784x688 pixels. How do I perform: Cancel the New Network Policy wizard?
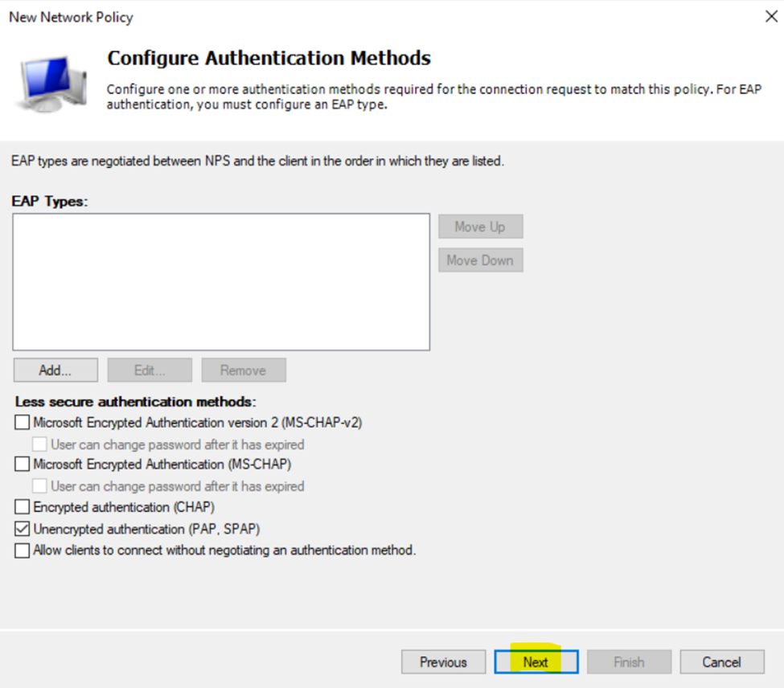721,662
